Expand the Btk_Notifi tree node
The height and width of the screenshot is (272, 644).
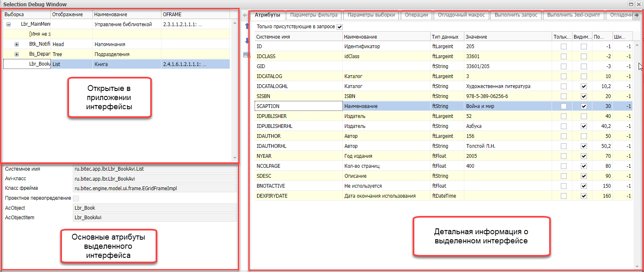[x=17, y=44]
